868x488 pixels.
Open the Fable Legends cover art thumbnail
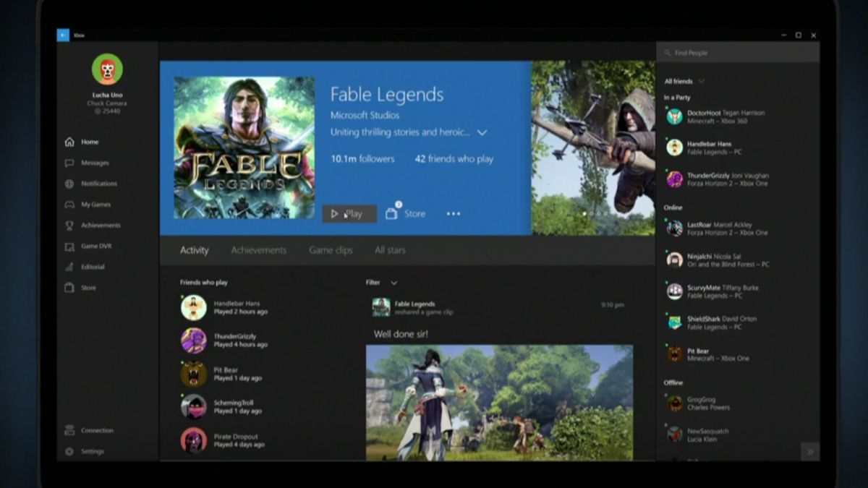coord(244,147)
